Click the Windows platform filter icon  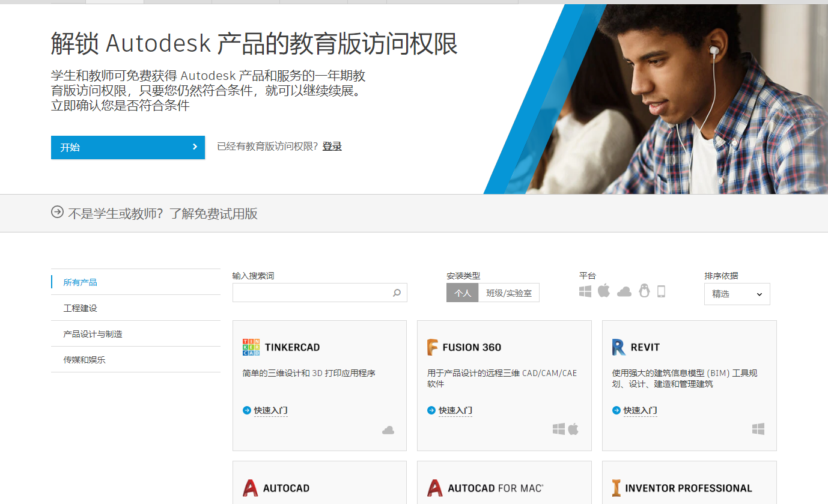(x=585, y=292)
